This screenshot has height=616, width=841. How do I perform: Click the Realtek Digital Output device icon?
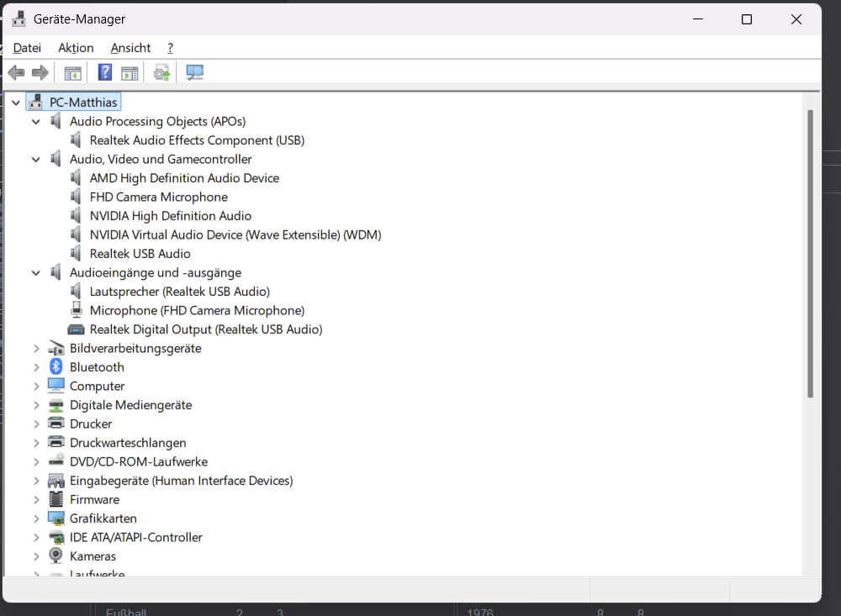77,329
